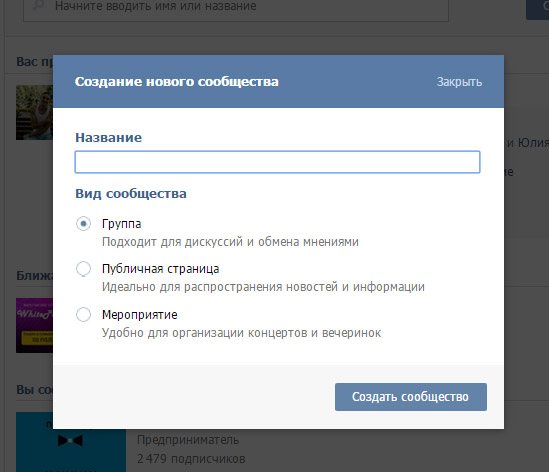Open the purple community thumbnail on left
This screenshot has width=549, height=472.
[x=34, y=325]
